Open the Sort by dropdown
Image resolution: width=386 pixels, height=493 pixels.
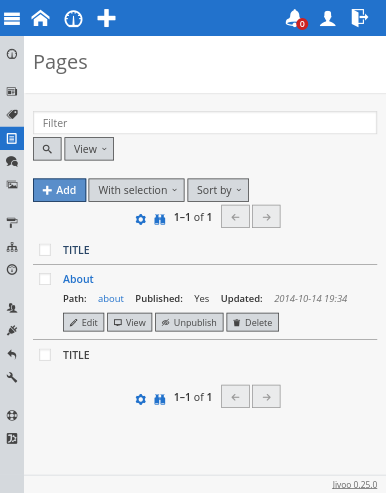pos(218,190)
